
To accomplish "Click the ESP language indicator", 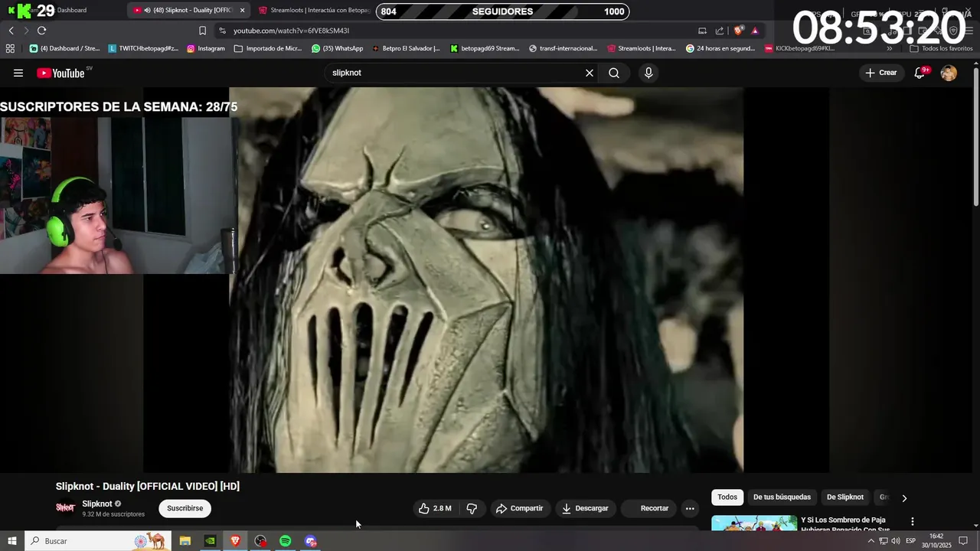I will point(910,541).
